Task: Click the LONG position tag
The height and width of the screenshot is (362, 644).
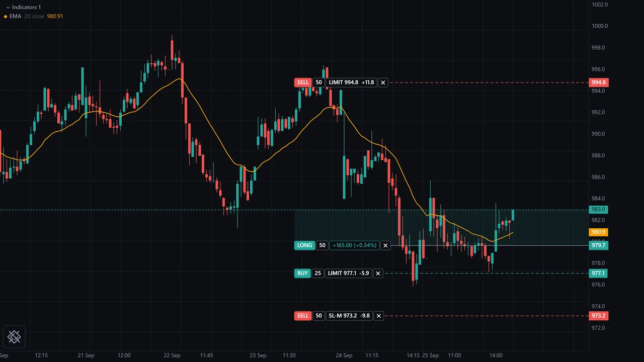Action: [x=305, y=245]
